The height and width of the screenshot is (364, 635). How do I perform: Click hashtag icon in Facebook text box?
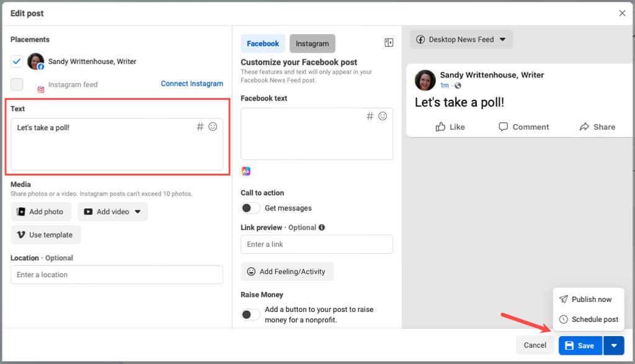pos(370,116)
